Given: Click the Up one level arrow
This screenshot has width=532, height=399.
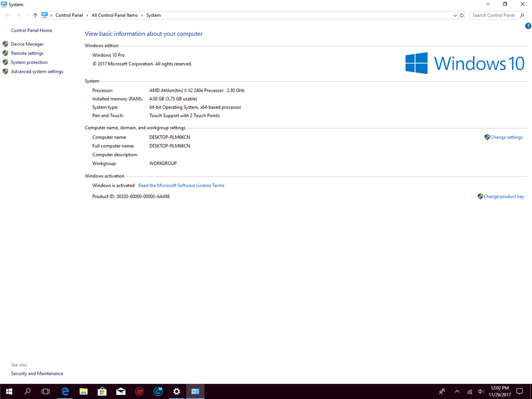Looking at the screenshot, I should 35,15.
